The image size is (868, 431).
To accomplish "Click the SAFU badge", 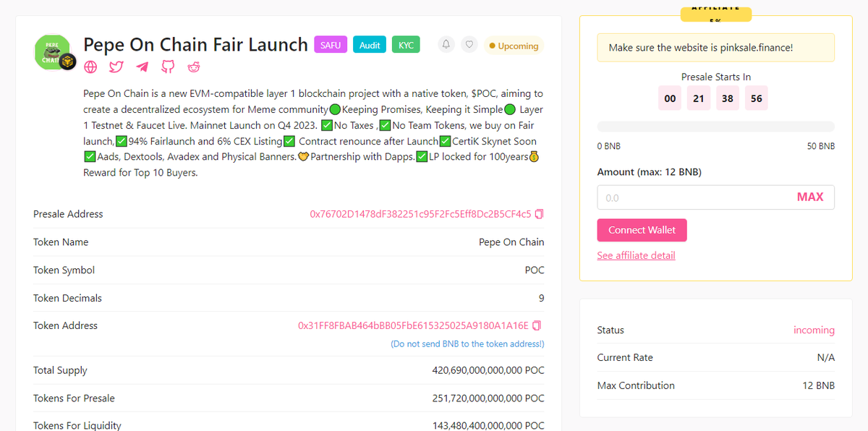I will (x=331, y=45).
